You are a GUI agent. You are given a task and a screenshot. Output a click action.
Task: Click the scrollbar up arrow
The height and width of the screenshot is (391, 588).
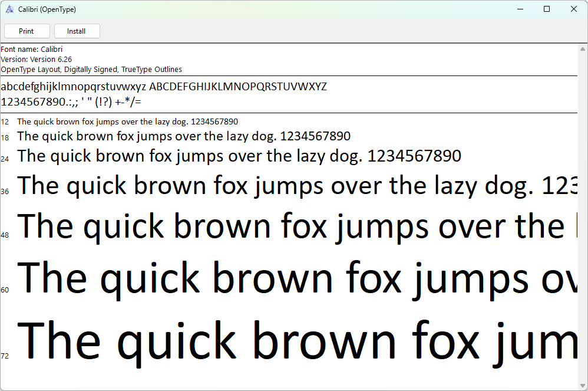(x=582, y=49)
